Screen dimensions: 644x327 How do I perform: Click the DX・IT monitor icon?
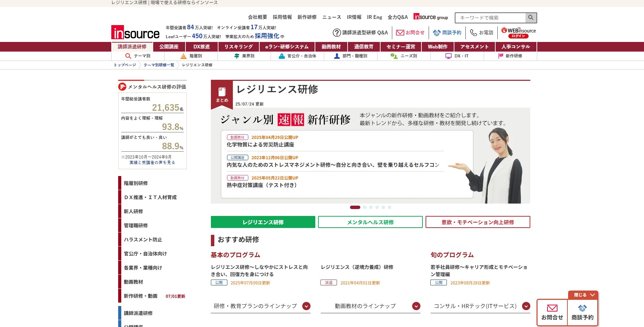449,56
